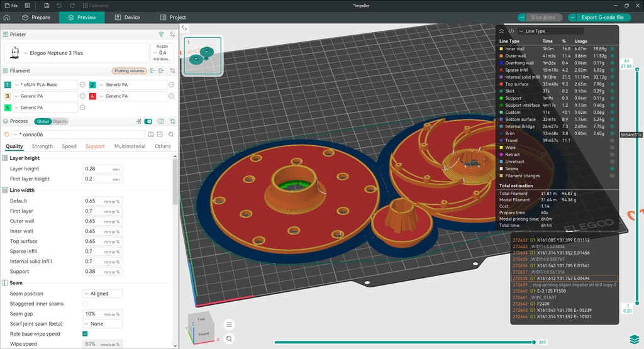Collapse sidebar with angle-brackets icon
This screenshot has height=349, width=644.
coord(184,28)
